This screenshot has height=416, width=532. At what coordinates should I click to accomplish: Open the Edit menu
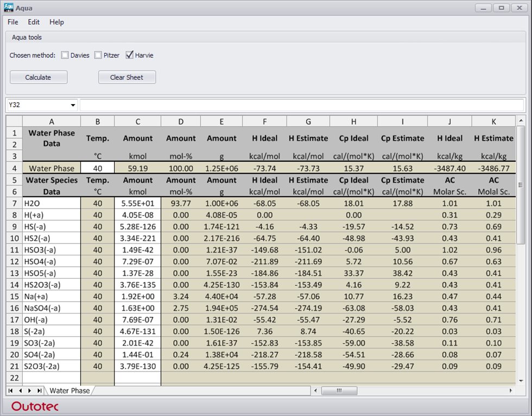[34, 22]
